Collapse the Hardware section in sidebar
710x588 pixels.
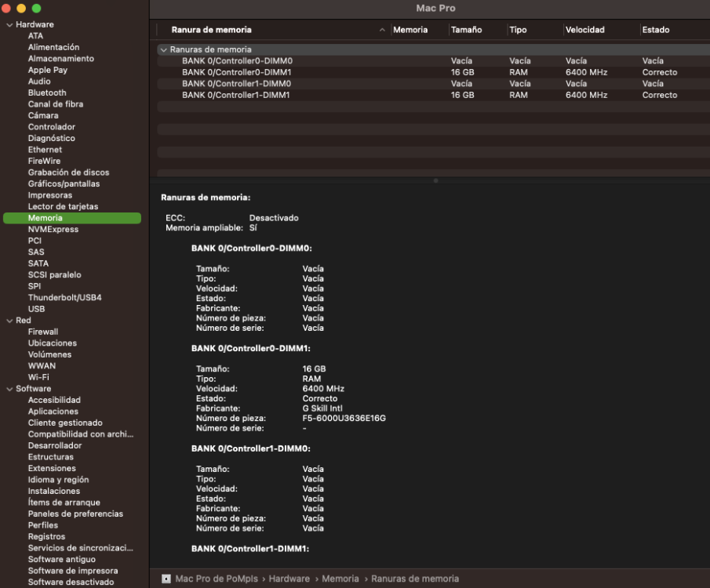(x=9, y=25)
